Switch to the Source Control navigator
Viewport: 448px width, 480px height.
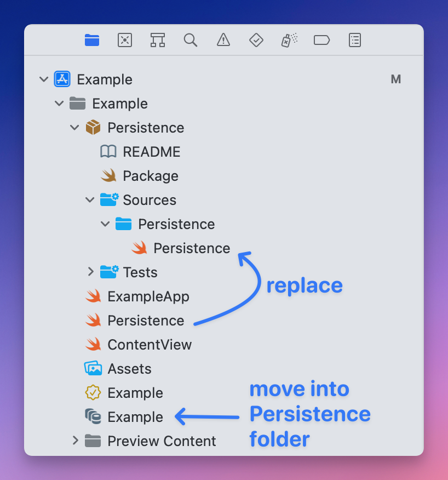coord(125,40)
